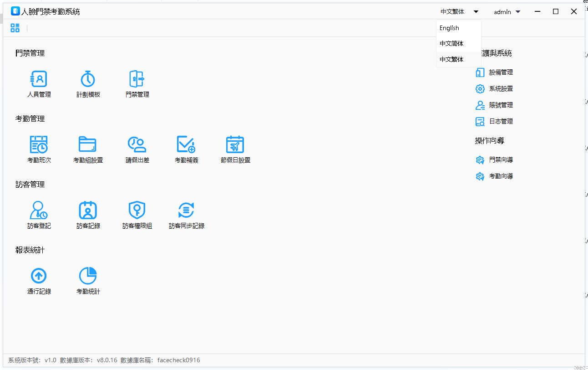This screenshot has width=588, height=370.
Task: Open 考勤組設置 attendance group folder icon
Action: (x=88, y=145)
